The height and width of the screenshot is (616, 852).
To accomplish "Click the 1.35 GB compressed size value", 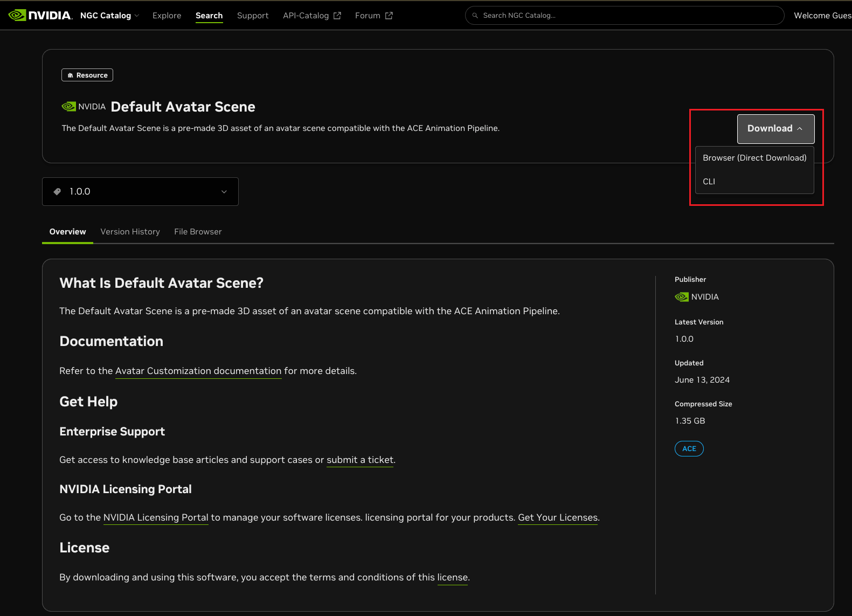I will tap(690, 421).
